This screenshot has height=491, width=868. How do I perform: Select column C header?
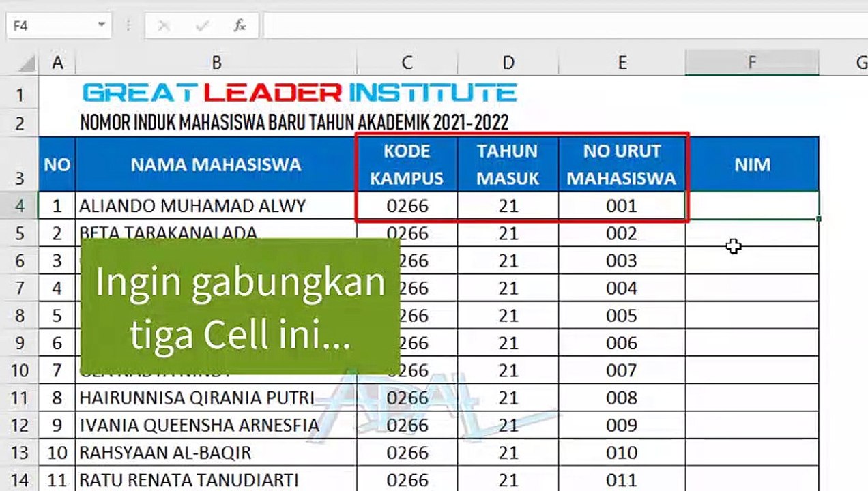[407, 63]
